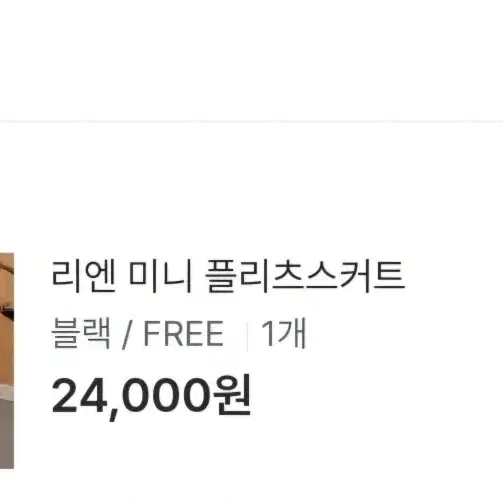503x503 pixels.
Task: Click the gray lower part of thumbnail
Action: pyautogui.click(x=7, y=433)
